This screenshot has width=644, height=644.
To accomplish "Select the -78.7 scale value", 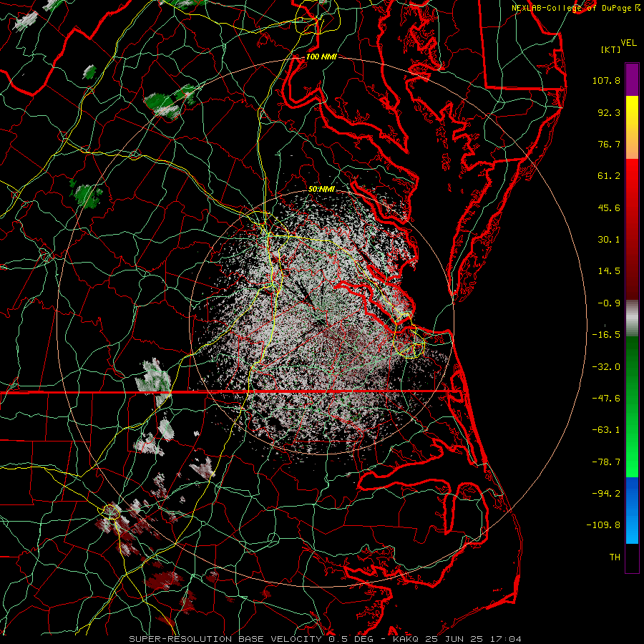I will 606,462.
